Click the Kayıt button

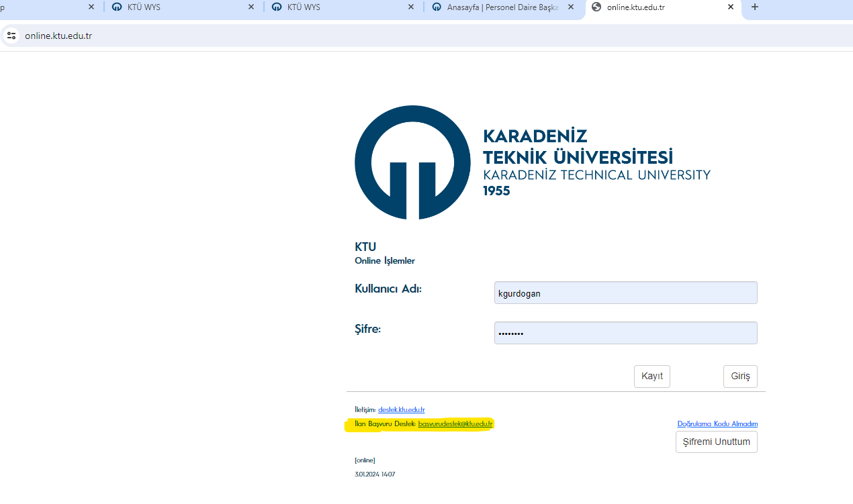click(x=652, y=376)
